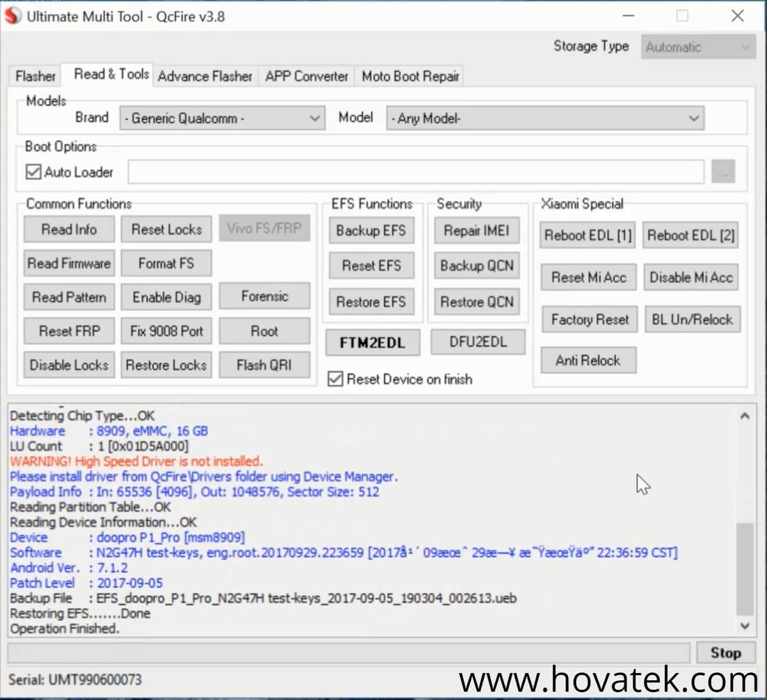767x700 pixels.
Task: Click the Reset EFS button
Action: pyautogui.click(x=371, y=266)
